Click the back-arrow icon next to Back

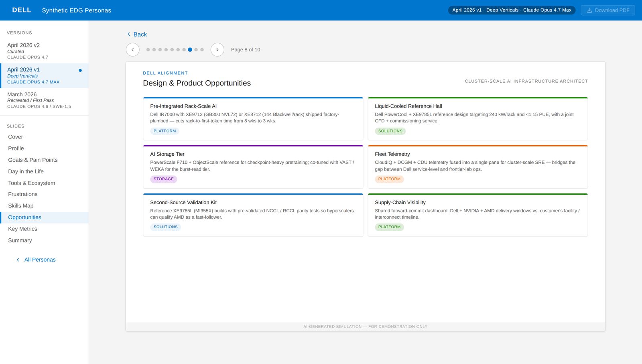128,35
